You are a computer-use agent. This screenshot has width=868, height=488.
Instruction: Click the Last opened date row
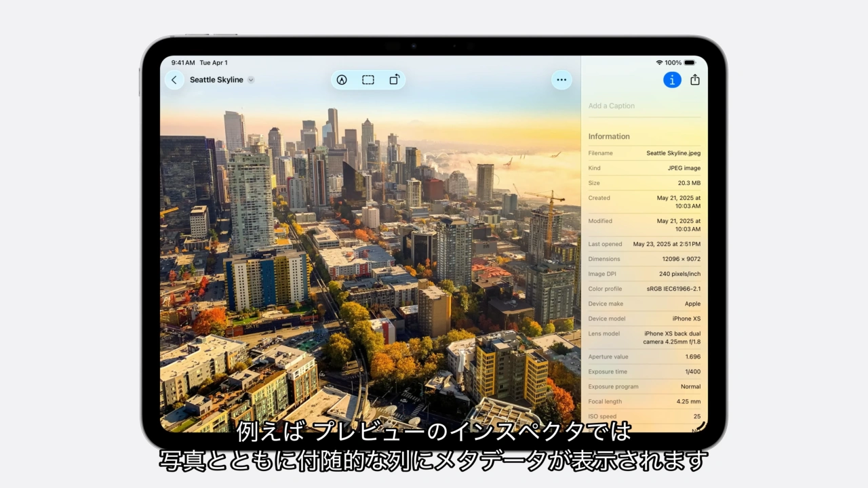(x=644, y=244)
